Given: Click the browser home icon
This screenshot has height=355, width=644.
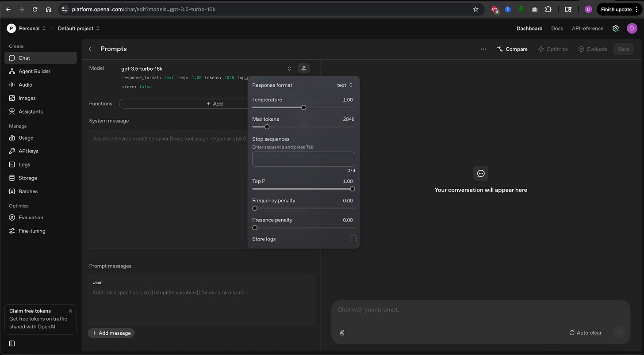Looking at the screenshot, I should [x=49, y=9].
